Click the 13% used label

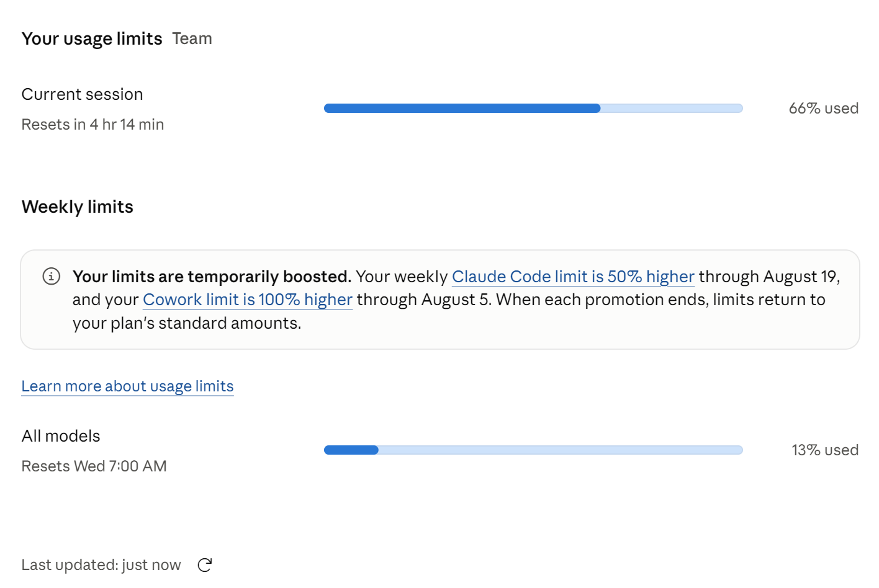(825, 450)
